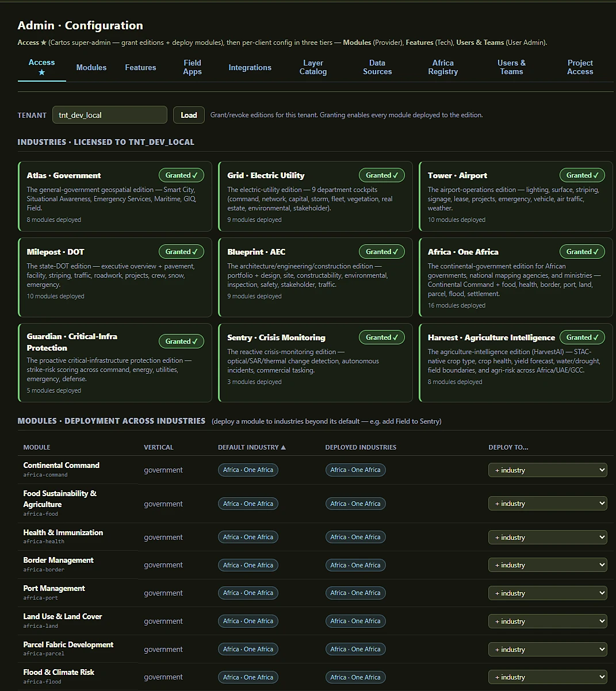Click '16 modules deployed' text

coord(457,305)
